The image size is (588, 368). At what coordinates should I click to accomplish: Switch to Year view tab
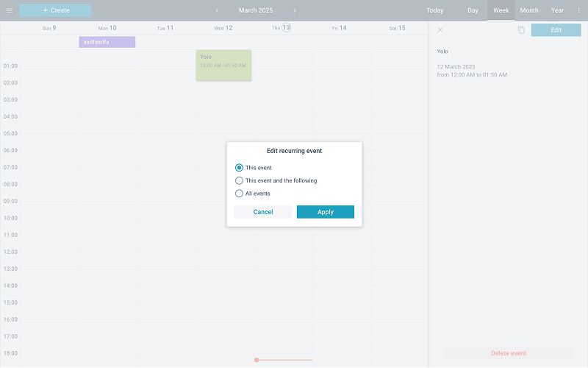coord(557,10)
